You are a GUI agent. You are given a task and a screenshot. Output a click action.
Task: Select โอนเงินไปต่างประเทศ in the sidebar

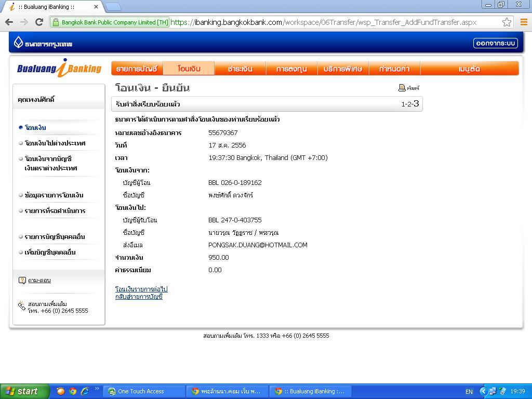55,143
